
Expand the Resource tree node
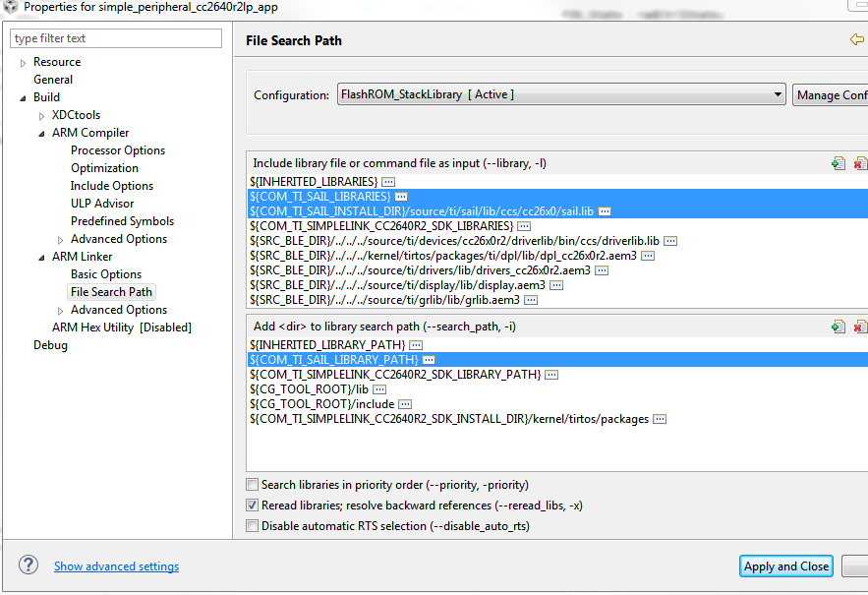click(23, 63)
